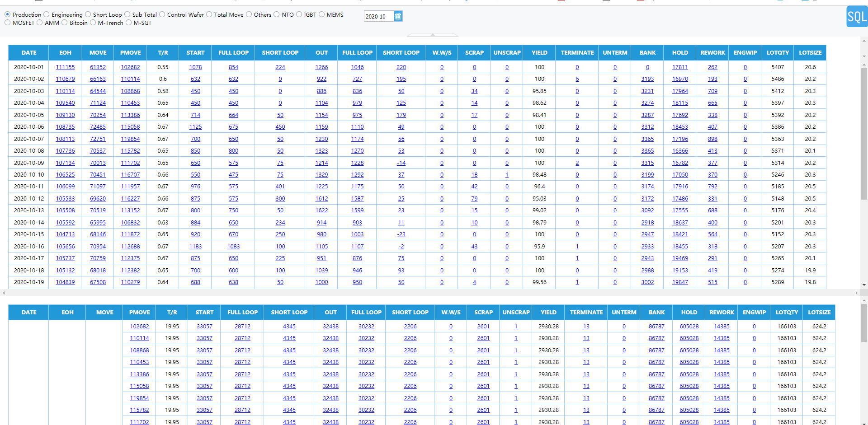Collapse the filter panel arrow
This screenshot has height=425, width=868.
pos(433,34)
